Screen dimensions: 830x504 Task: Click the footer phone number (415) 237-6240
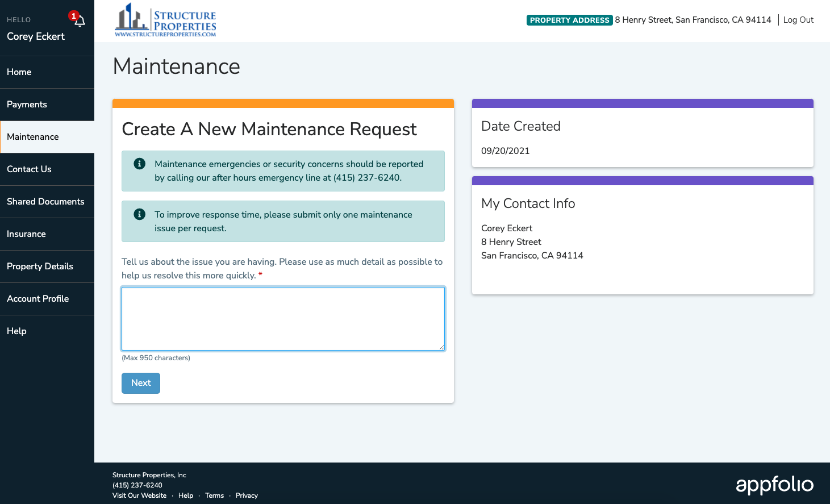click(x=137, y=485)
